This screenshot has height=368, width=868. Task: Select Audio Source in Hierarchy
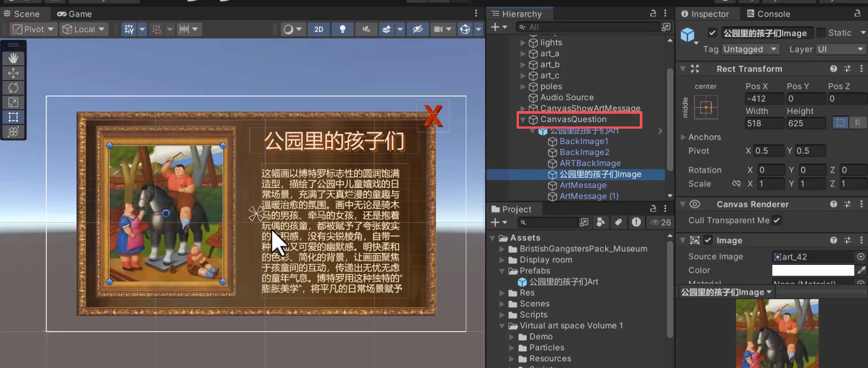[x=567, y=97]
